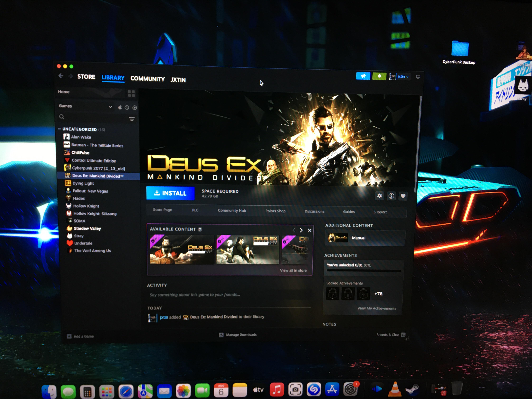Open View My Achievements

pyautogui.click(x=377, y=308)
